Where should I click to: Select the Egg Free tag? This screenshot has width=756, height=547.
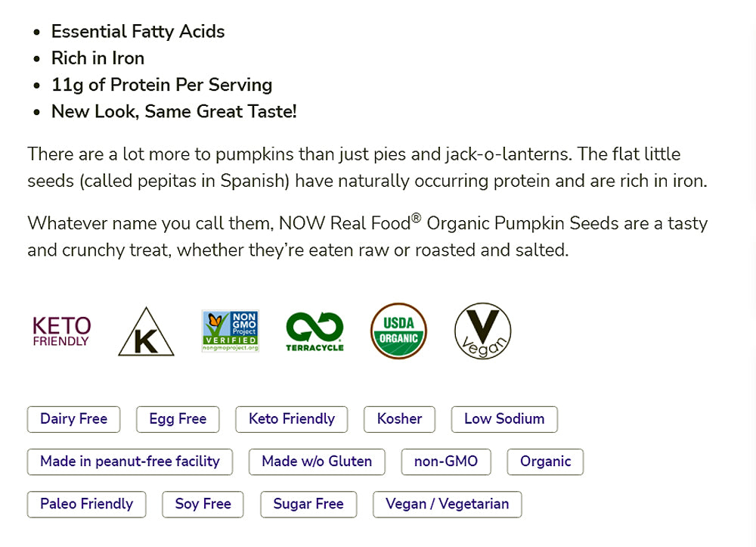[178, 419]
